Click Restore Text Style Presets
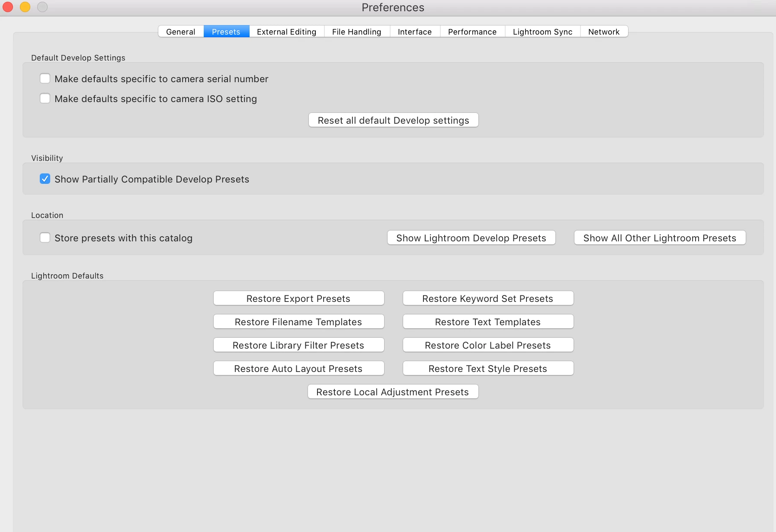Image resolution: width=776 pixels, height=532 pixels. tap(488, 369)
